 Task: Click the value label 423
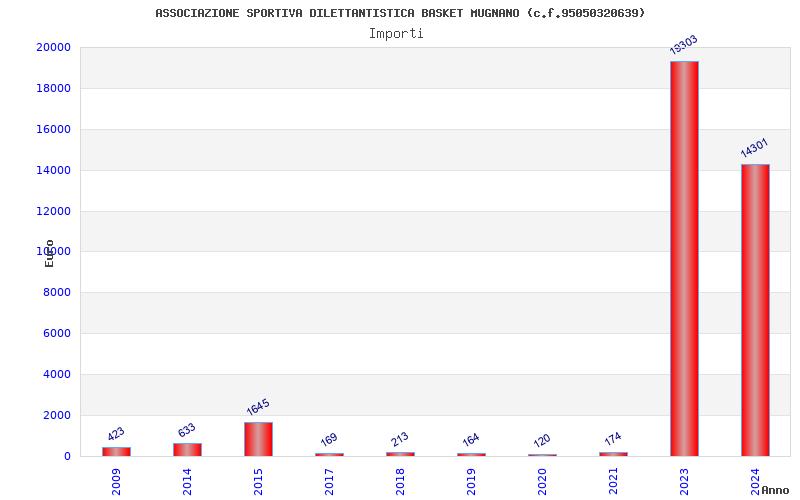[x=116, y=434]
